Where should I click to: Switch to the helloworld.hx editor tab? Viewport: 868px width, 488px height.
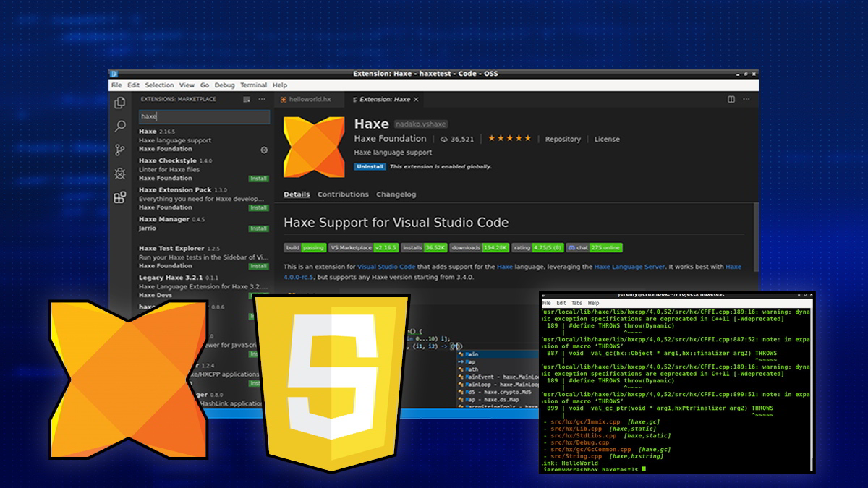pyautogui.click(x=309, y=99)
